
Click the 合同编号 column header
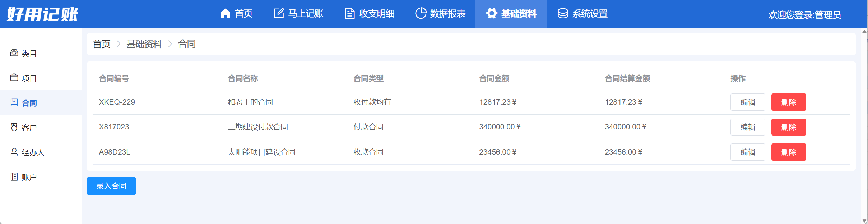click(x=114, y=78)
